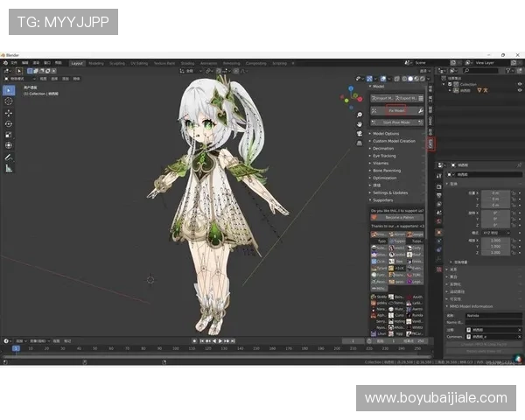Screen dimensions: 525x420
Task: Click the Start Pose Mode button
Action: point(397,122)
